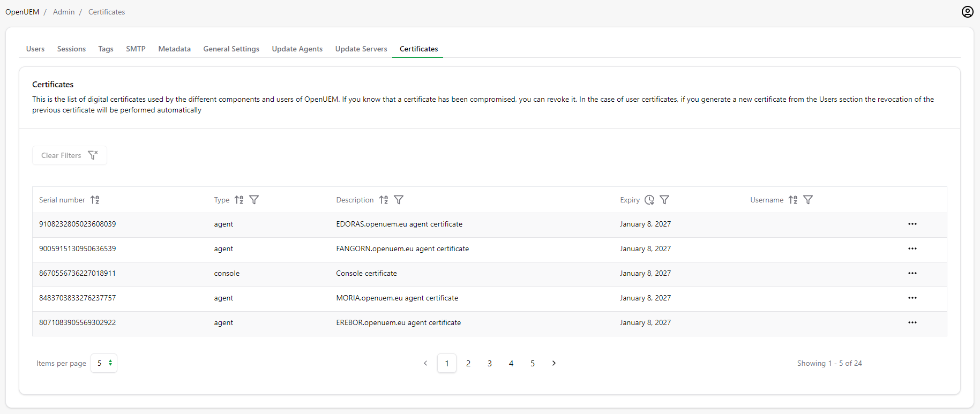Open the Metadata tab

174,49
